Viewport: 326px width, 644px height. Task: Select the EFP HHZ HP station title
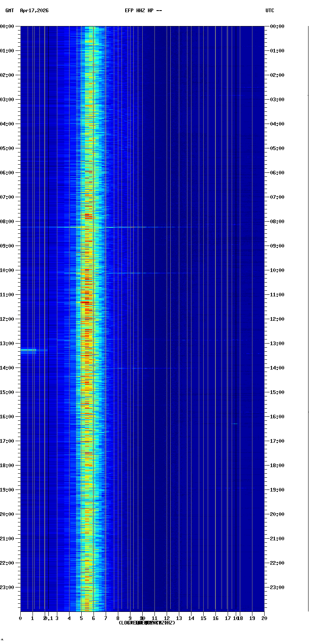143,11
